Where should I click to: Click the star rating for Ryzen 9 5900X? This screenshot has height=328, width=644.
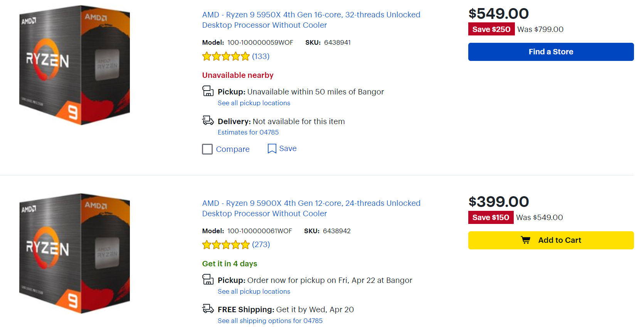tap(226, 245)
